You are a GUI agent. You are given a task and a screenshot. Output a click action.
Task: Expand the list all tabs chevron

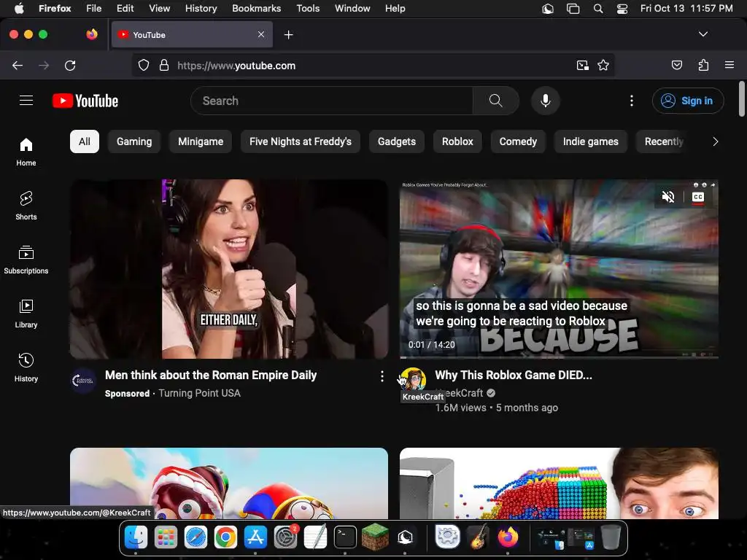pyautogui.click(x=703, y=34)
